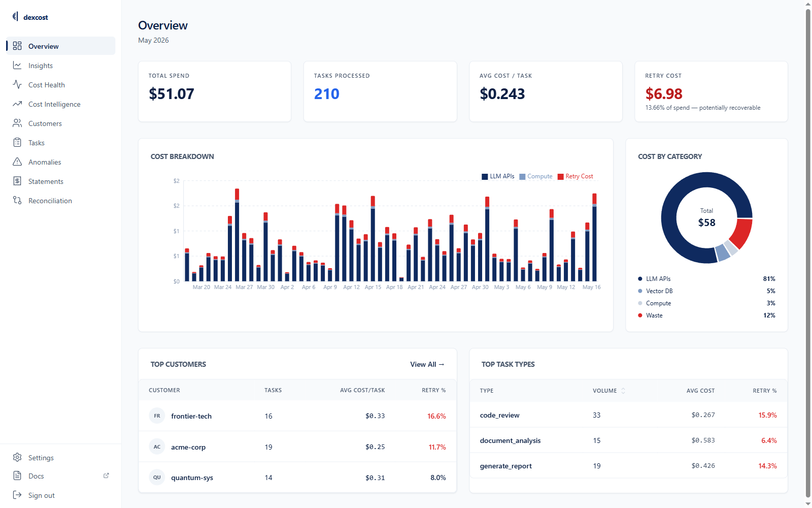The width and height of the screenshot is (812, 508).
Task: Click the Settings gear icon
Action: [x=17, y=457]
